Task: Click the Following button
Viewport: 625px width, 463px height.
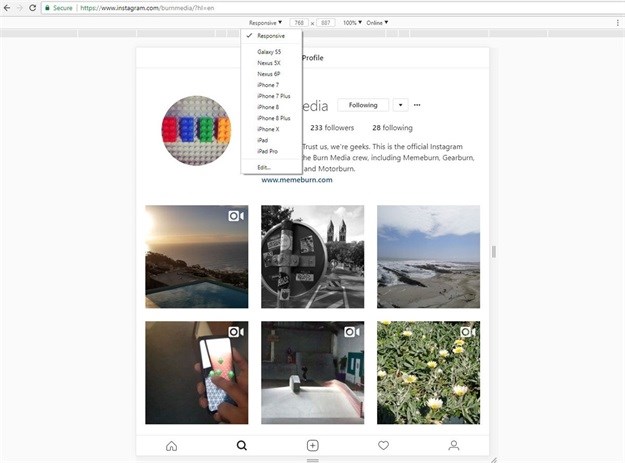Action: [363, 105]
